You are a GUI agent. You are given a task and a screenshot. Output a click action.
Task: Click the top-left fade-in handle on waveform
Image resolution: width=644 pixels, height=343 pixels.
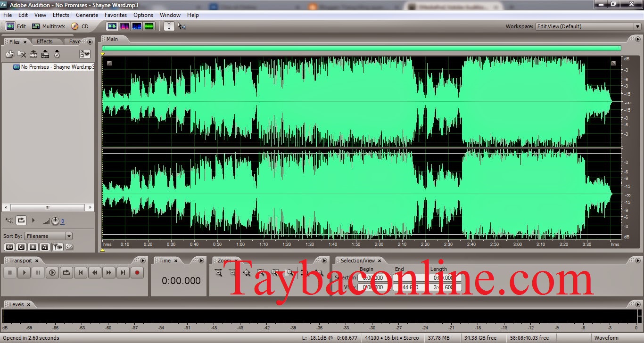[109, 63]
